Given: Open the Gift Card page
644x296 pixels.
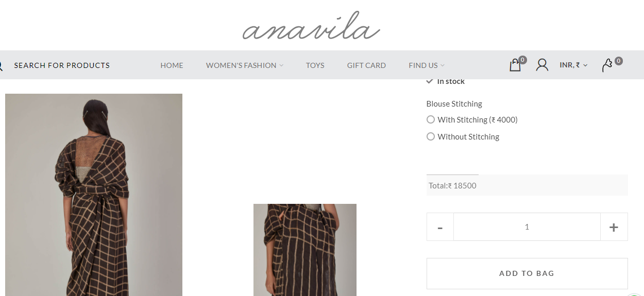Looking at the screenshot, I should [x=366, y=65].
